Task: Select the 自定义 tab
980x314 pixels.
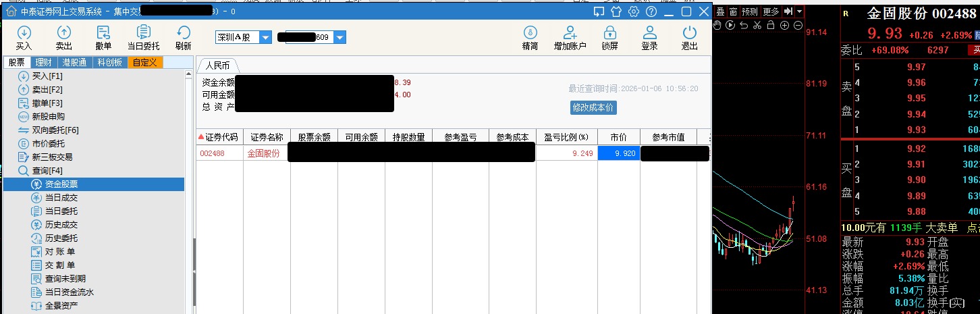Action: tap(145, 63)
